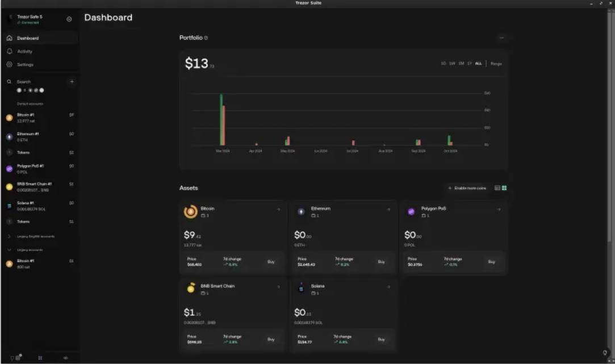The width and height of the screenshot is (615, 364).
Task: Click Buy on the Polygon PoS card
Action: [491, 262]
